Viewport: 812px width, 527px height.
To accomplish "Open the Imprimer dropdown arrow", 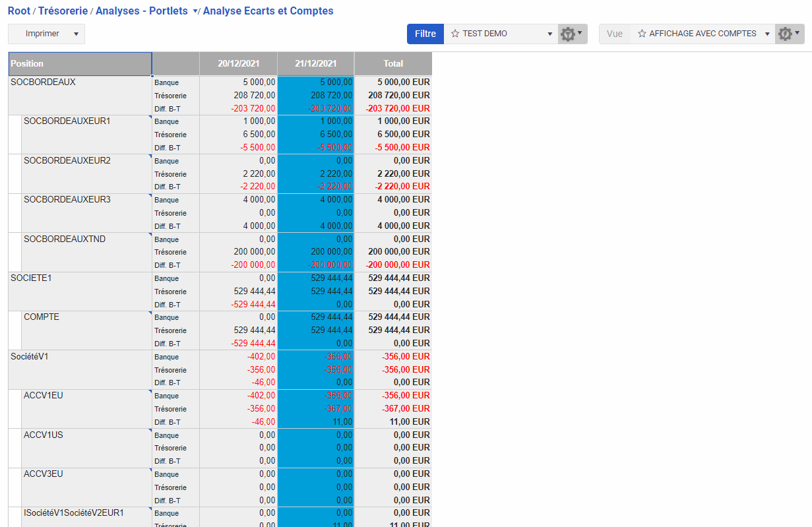I will point(77,34).
